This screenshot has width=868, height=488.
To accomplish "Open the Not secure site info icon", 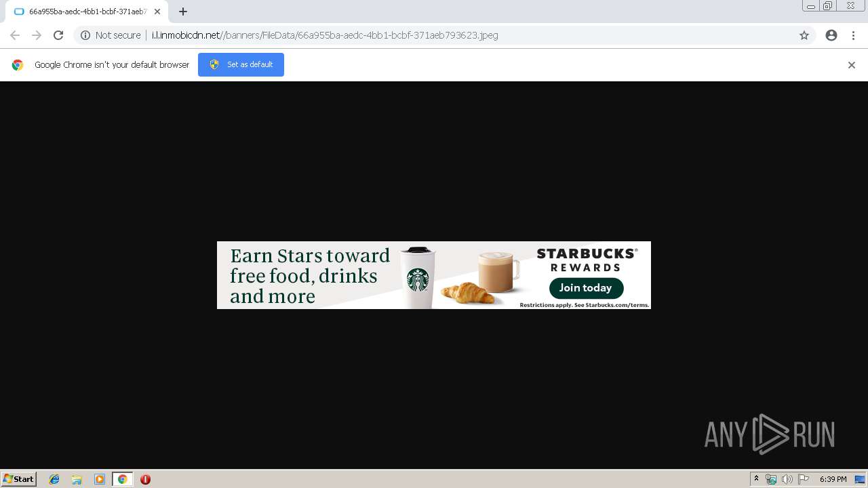I will tap(85, 35).
